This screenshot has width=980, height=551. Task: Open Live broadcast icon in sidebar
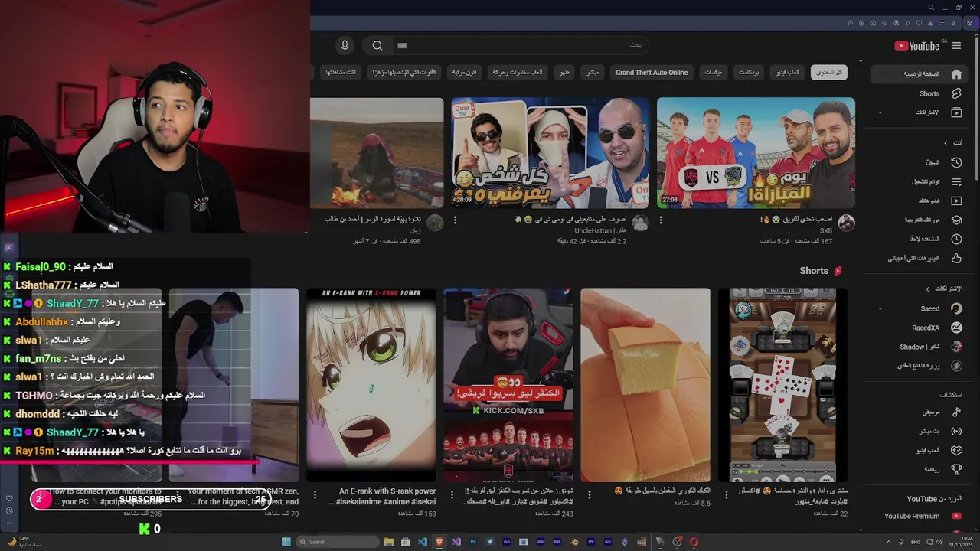point(956,431)
